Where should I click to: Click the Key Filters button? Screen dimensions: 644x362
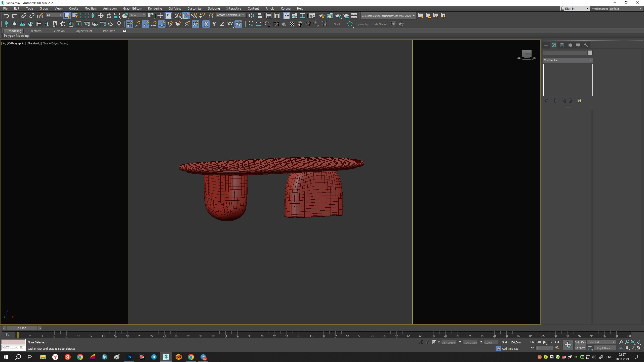click(x=605, y=348)
